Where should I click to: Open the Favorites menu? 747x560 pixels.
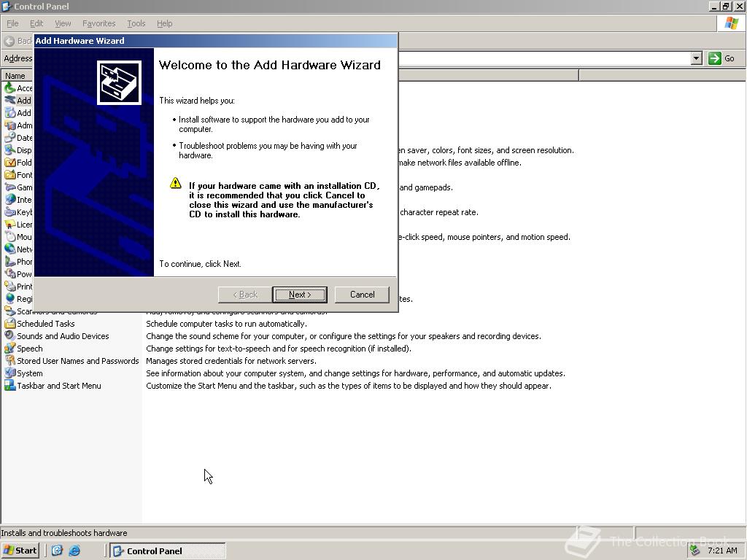coord(98,23)
